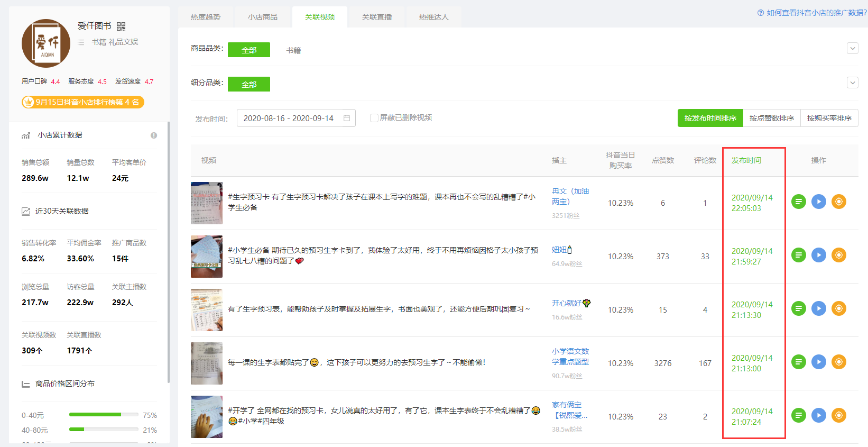The image size is (868, 447).
Task: Click orange target icon for 22:05:03 row
Action: tap(839, 202)
